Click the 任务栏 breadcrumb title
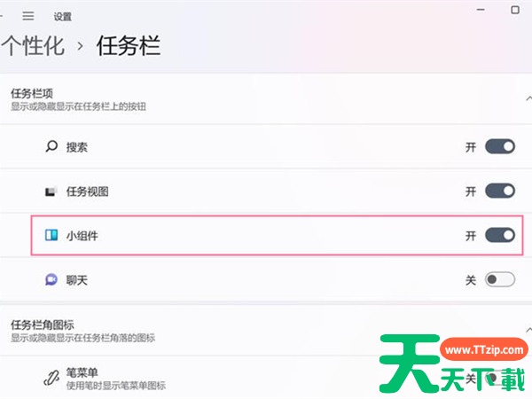 pos(129,46)
